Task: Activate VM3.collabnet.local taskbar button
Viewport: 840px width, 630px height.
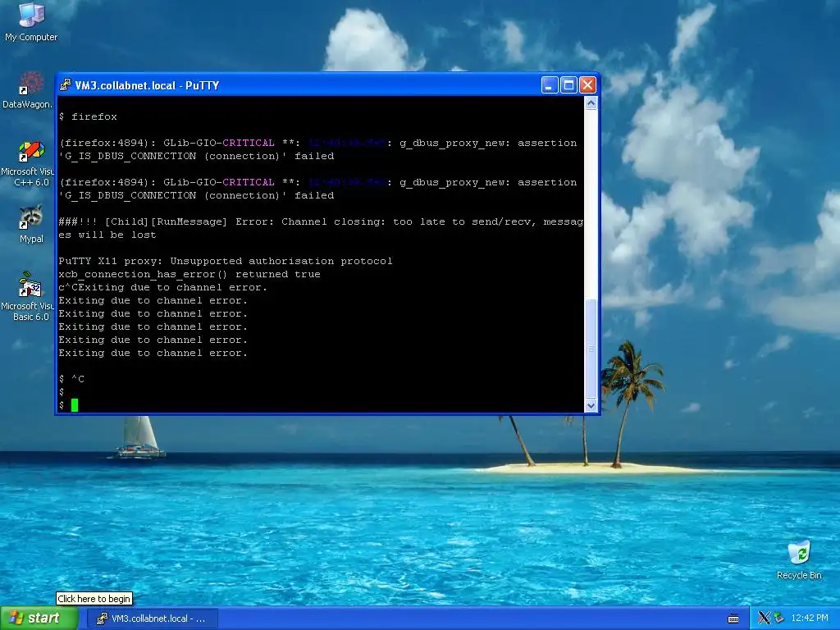Action: (x=153, y=619)
